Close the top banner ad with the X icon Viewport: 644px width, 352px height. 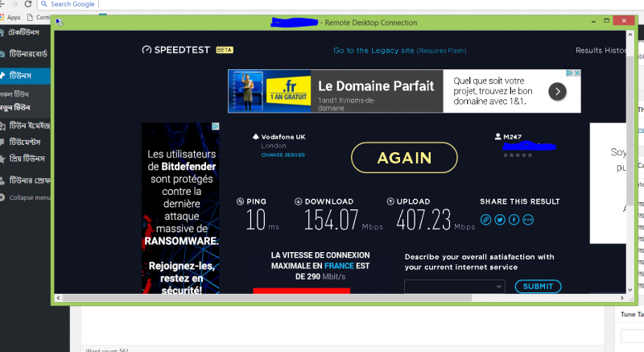[x=577, y=72]
